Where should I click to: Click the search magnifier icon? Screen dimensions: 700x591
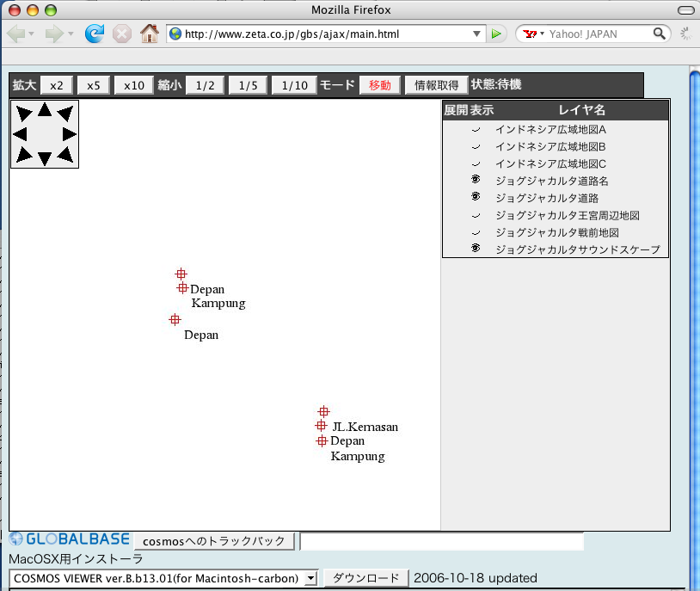(659, 34)
